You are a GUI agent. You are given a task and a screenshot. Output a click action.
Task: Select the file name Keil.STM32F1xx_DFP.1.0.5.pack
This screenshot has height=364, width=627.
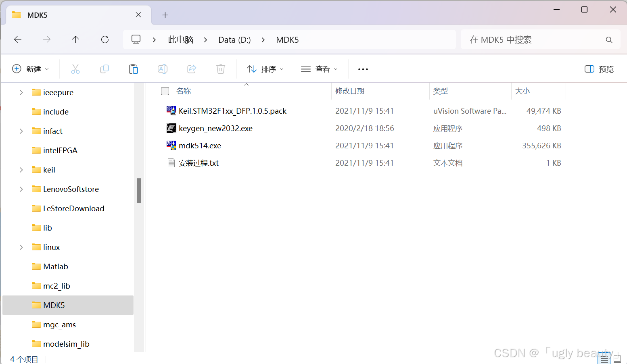point(232,111)
